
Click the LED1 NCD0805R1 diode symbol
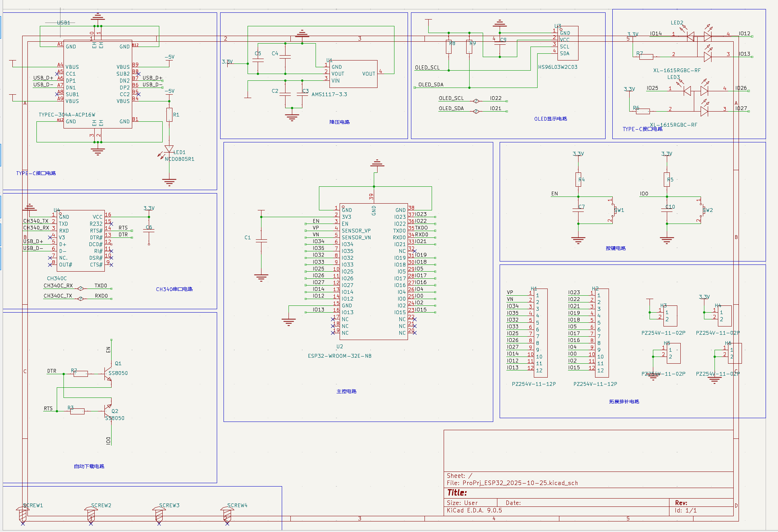(x=169, y=150)
